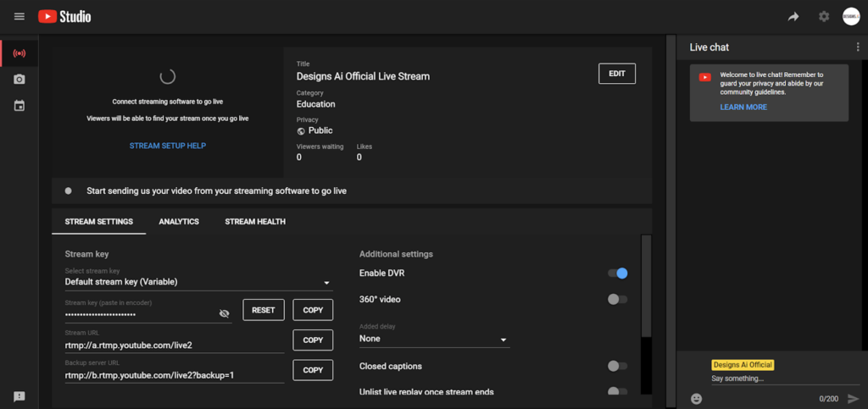The height and width of the screenshot is (409, 868).
Task: Switch to the Analytics tab
Action: click(179, 222)
